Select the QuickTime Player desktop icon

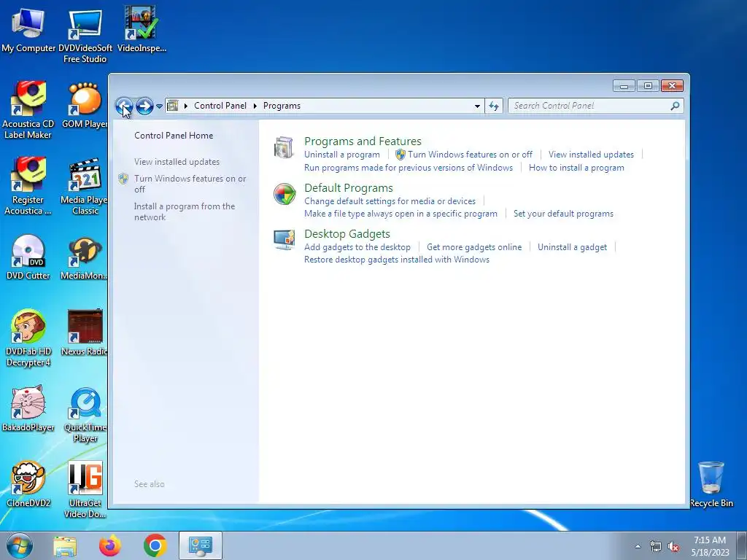coord(85,414)
